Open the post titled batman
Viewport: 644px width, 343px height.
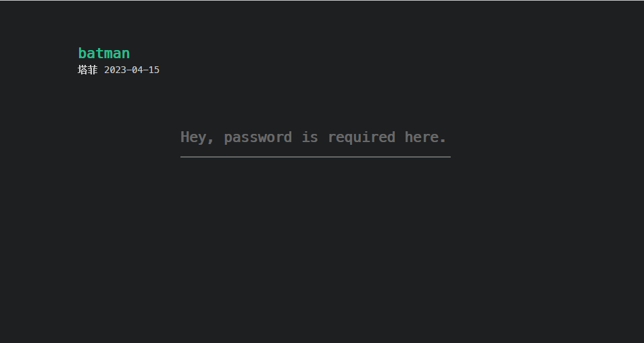pos(104,53)
